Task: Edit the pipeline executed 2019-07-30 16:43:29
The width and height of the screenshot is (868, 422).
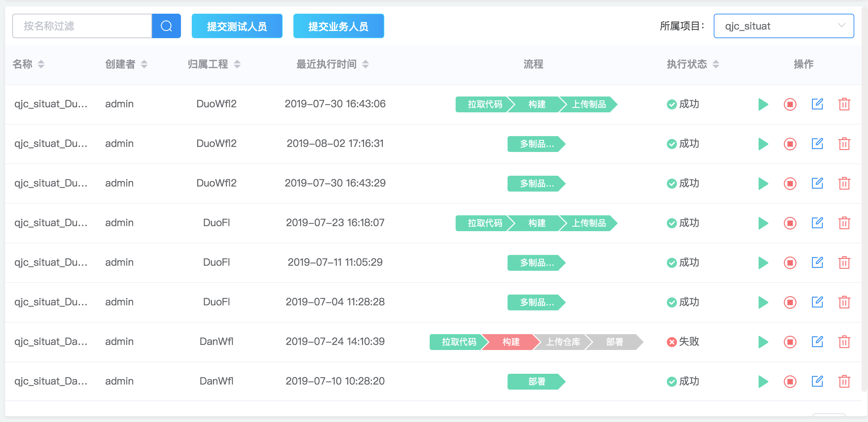Action: tap(817, 183)
